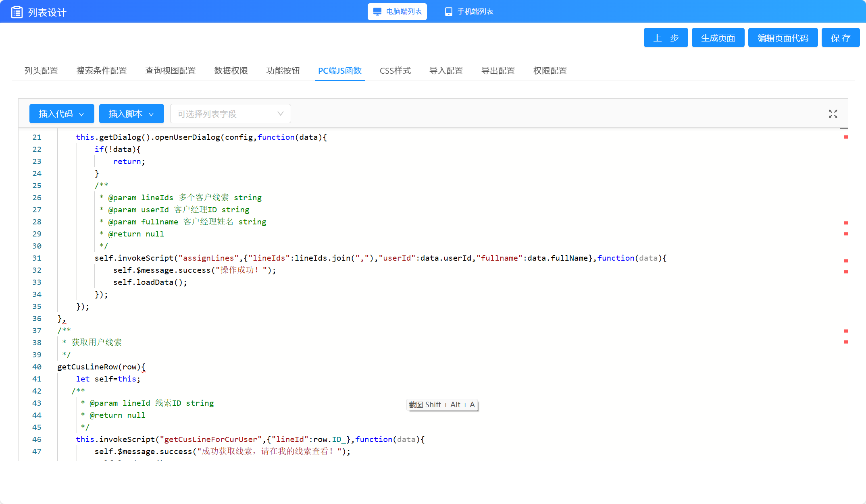Click line number 40 in gutter

point(37,367)
